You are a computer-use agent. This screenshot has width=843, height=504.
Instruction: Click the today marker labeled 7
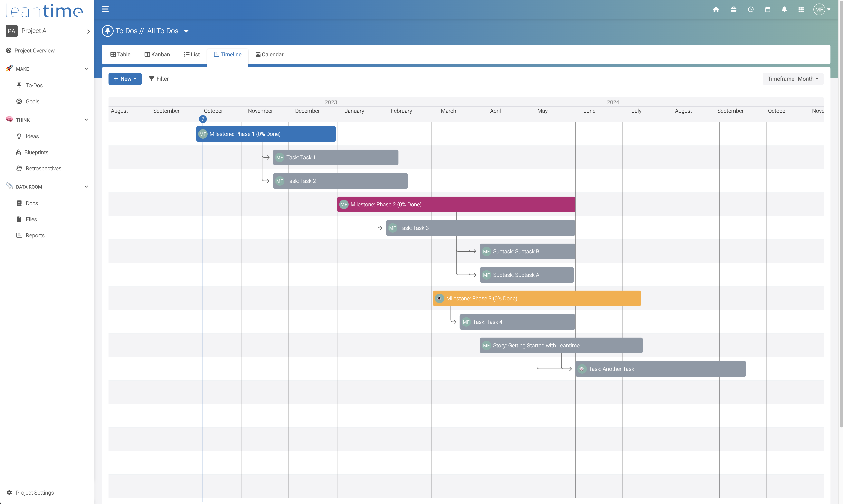[x=203, y=119]
